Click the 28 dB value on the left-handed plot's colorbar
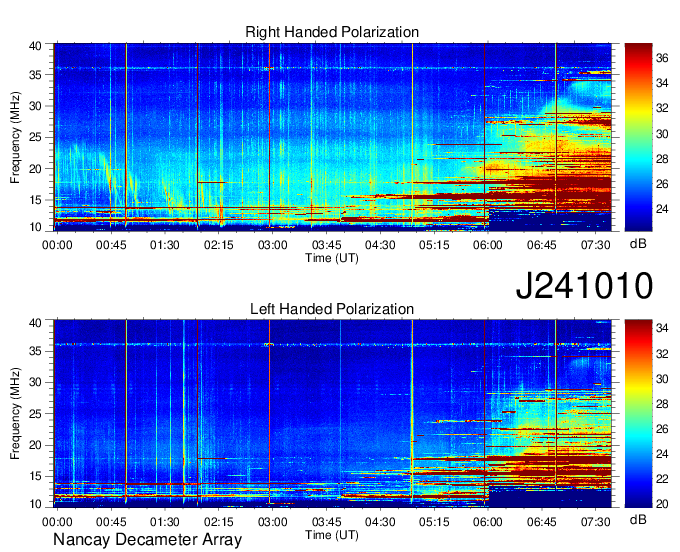 click(662, 404)
